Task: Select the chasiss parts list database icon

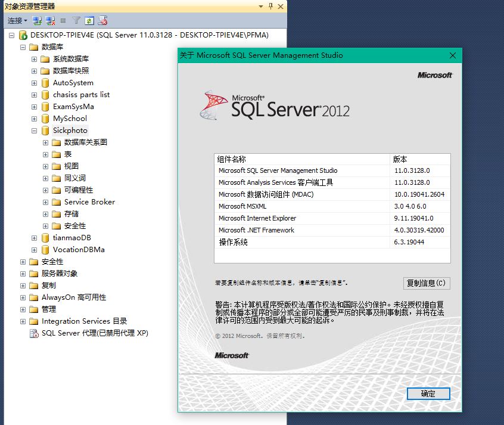Action: tap(45, 95)
